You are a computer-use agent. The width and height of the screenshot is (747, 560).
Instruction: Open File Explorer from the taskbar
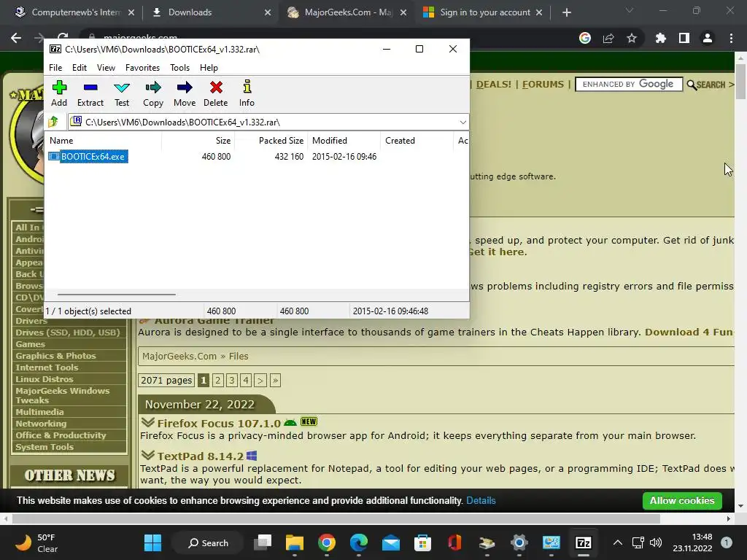(295, 542)
